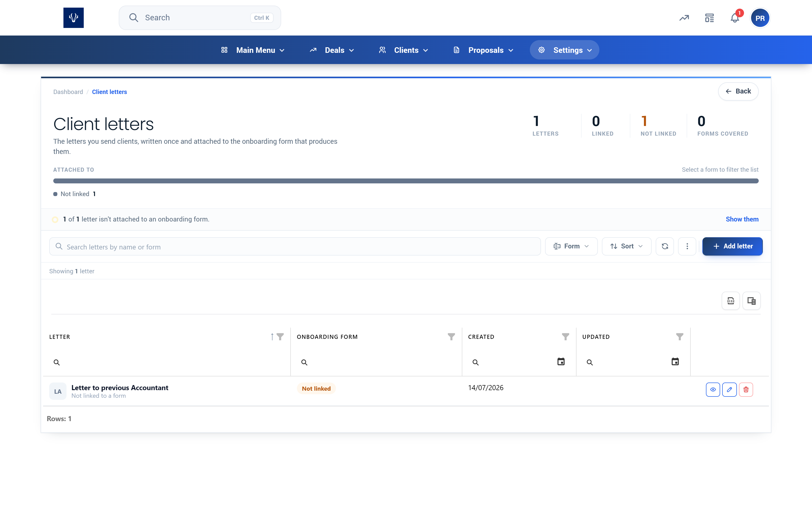Filter the Updated column
Image resolution: width=812 pixels, height=508 pixels.
pyautogui.click(x=680, y=337)
